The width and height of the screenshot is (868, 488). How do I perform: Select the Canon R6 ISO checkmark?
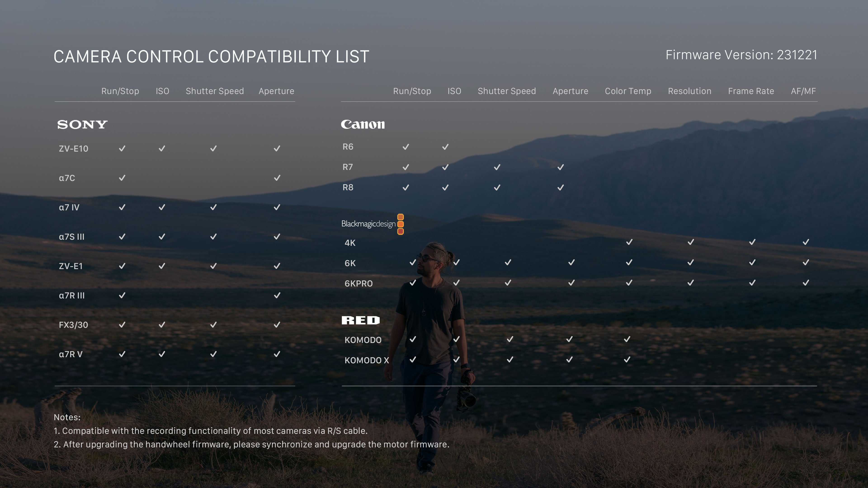coord(446,147)
